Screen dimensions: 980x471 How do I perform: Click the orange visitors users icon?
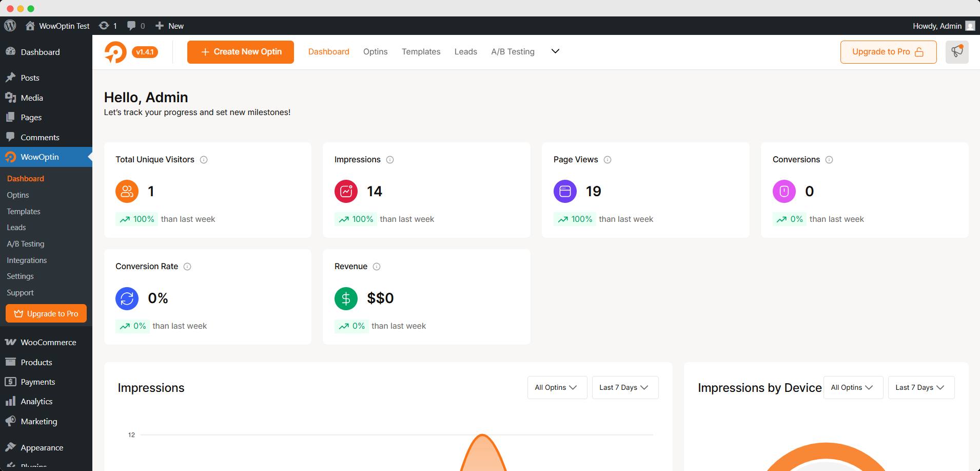pyautogui.click(x=127, y=192)
